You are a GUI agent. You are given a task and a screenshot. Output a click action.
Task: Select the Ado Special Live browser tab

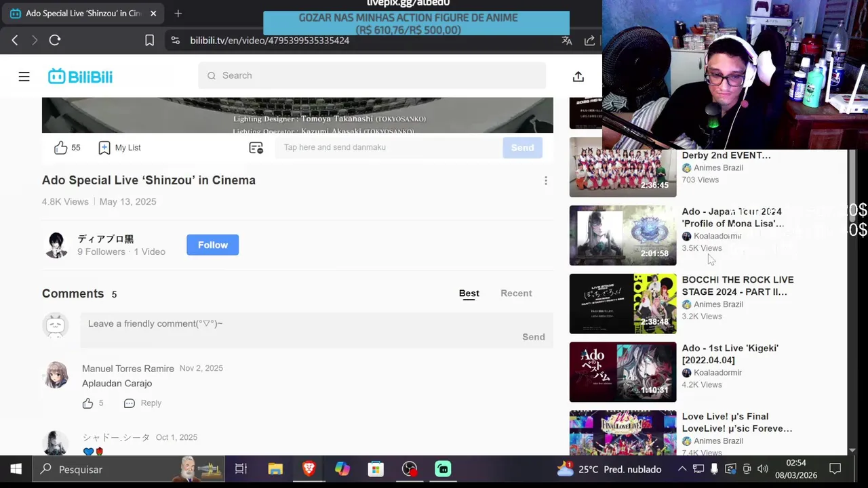[x=83, y=14]
